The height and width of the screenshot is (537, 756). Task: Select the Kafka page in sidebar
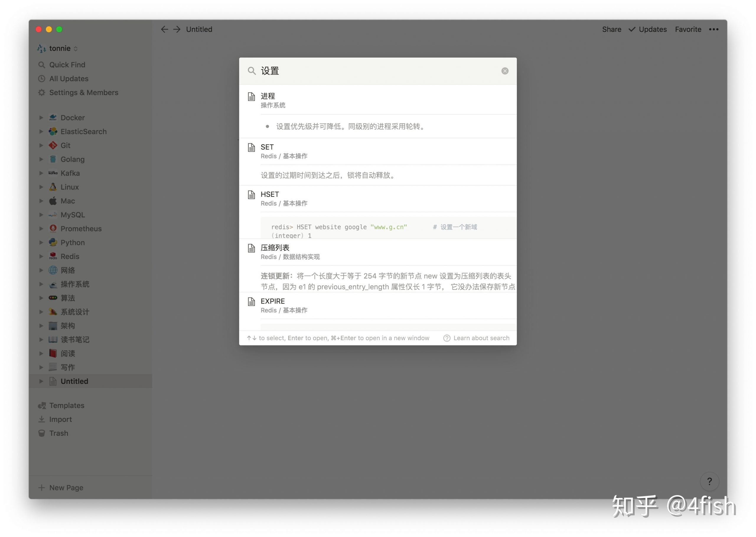(x=90, y=173)
